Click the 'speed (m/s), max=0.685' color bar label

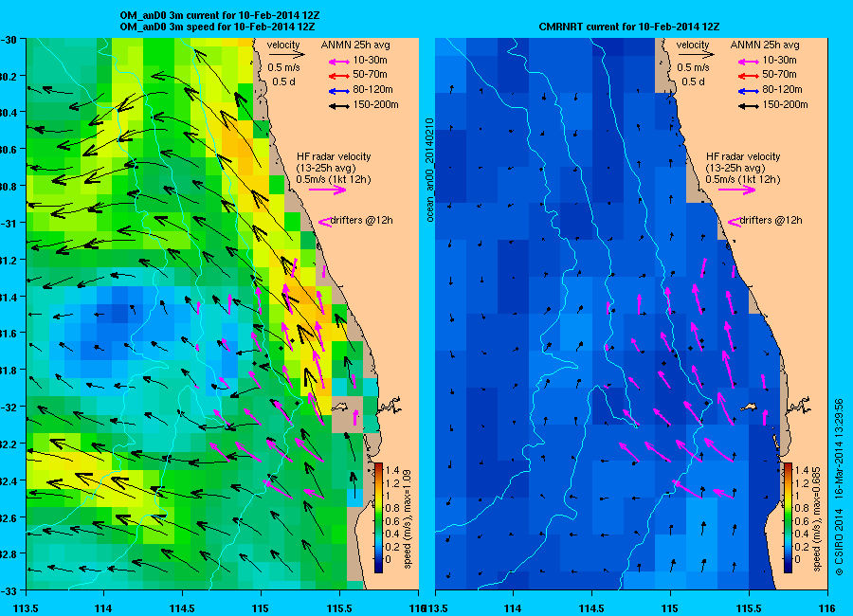[817, 519]
